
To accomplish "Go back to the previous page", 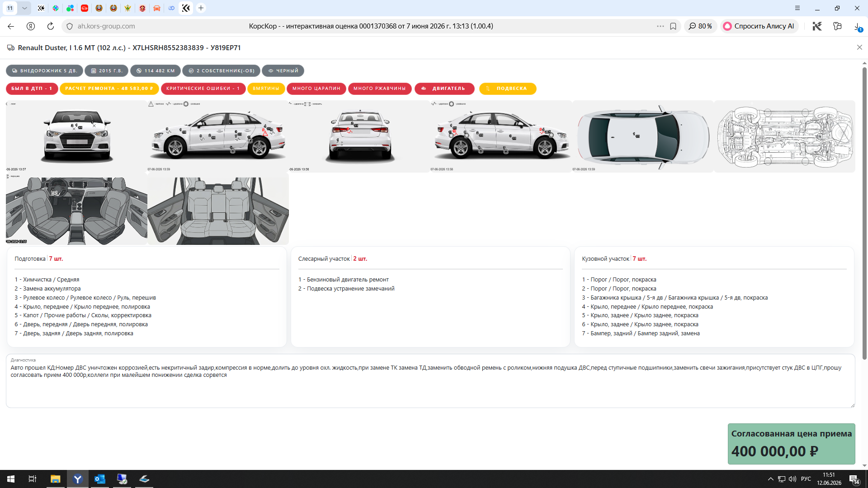I will (11, 26).
